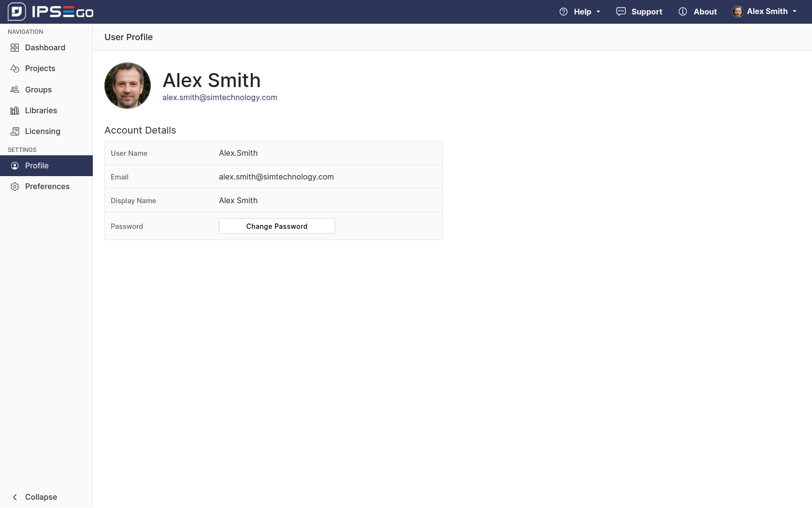Click the Help question mark icon
Screen dimensions: 812x508
point(564,12)
